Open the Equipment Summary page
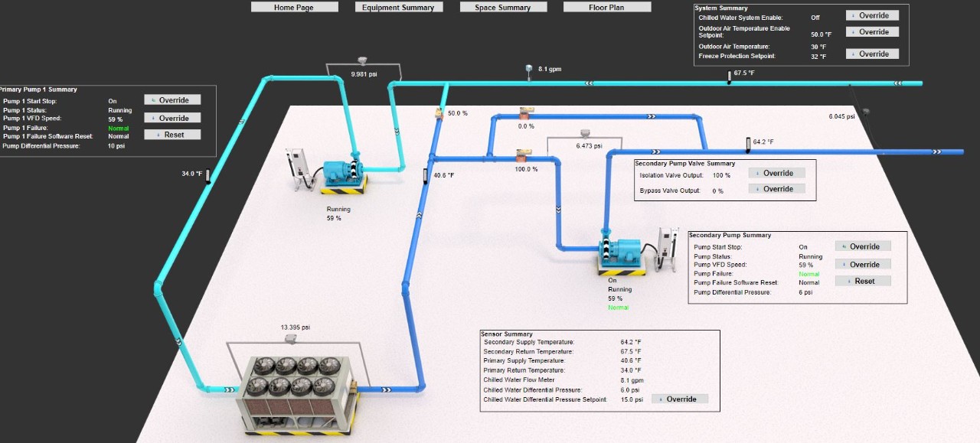This screenshot has width=980, height=443. click(398, 7)
